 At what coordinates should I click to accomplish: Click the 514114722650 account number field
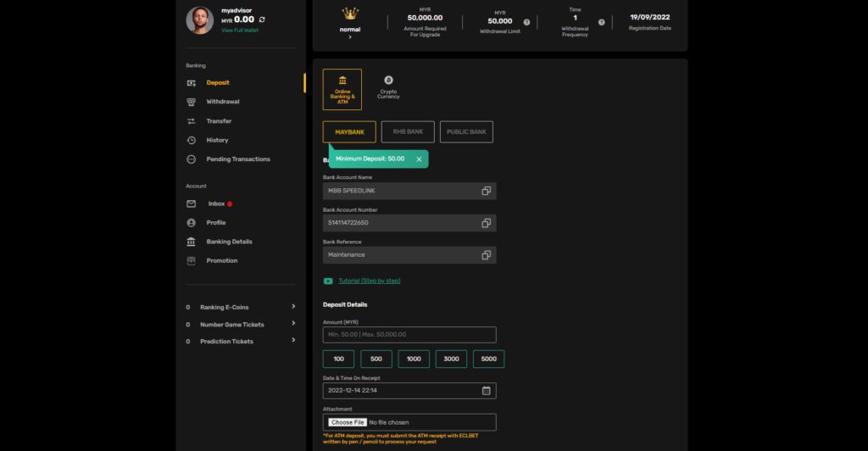coord(409,223)
